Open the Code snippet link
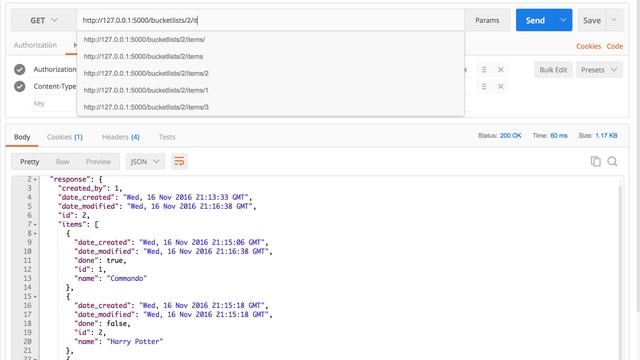Screen dimensions: 640x360 (x=614, y=46)
